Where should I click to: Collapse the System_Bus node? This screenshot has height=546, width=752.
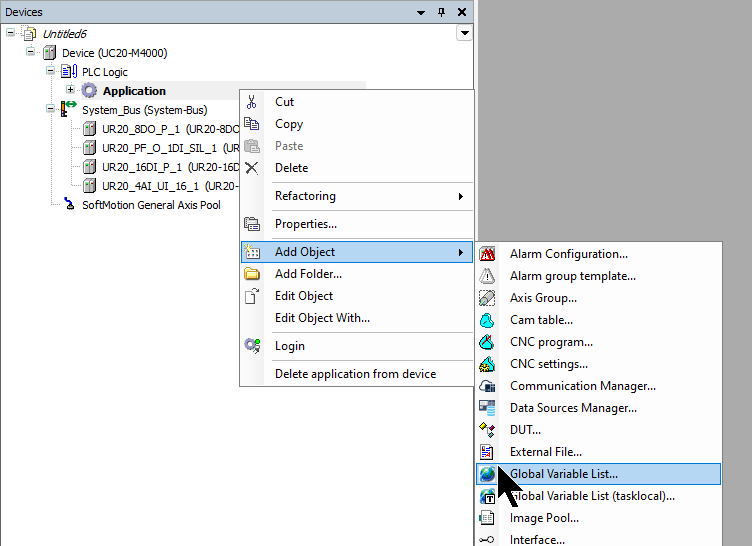coord(50,108)
